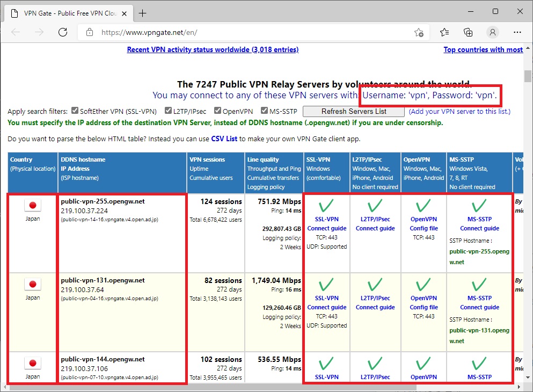
Task: Click the SSL-VPN checkmark in public-vpn-144 row
Action: click(326, 364)
